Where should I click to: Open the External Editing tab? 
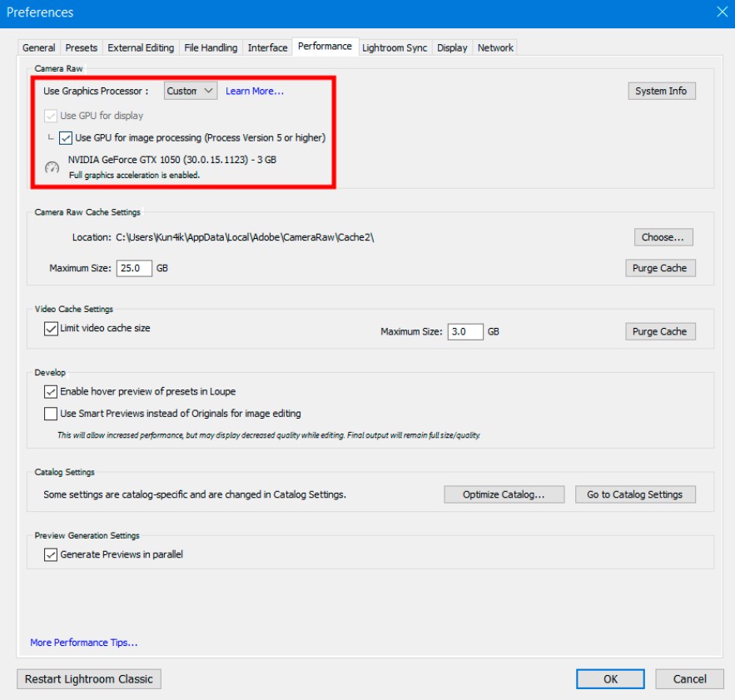click(x=141, y=47)
